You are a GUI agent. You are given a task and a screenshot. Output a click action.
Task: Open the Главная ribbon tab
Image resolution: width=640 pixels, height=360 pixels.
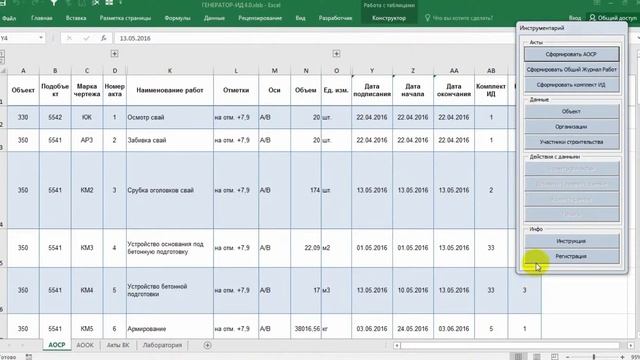click(x=42, y=18)
